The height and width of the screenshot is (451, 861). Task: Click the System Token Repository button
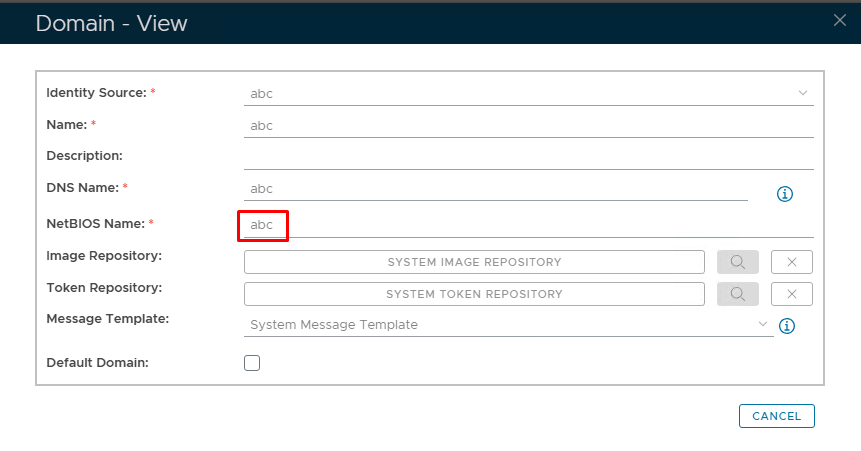pyautogui.click(x=474, y=294)
